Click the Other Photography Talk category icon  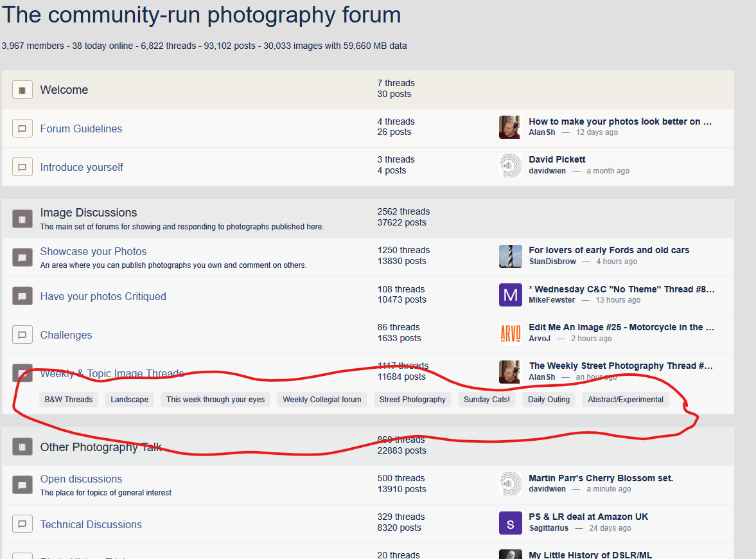pyautogui.click(x=22, y=447)
